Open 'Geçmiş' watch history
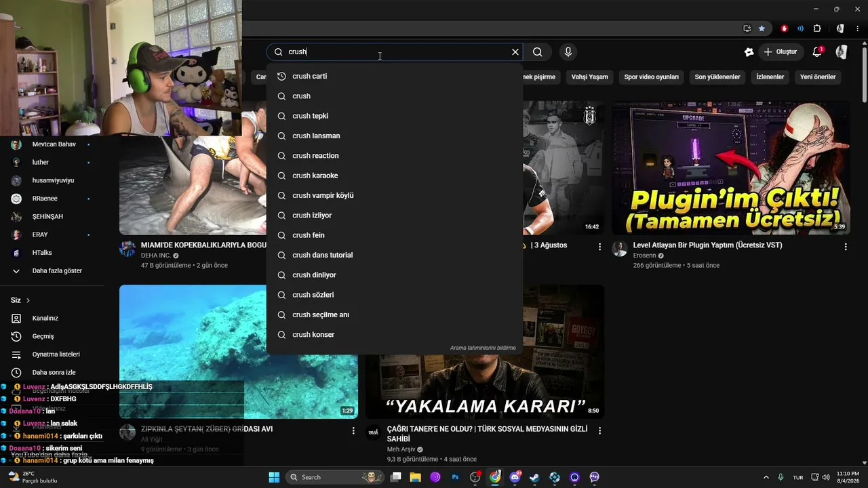Screen dimensions: 868x488 [x=52, y=337]
